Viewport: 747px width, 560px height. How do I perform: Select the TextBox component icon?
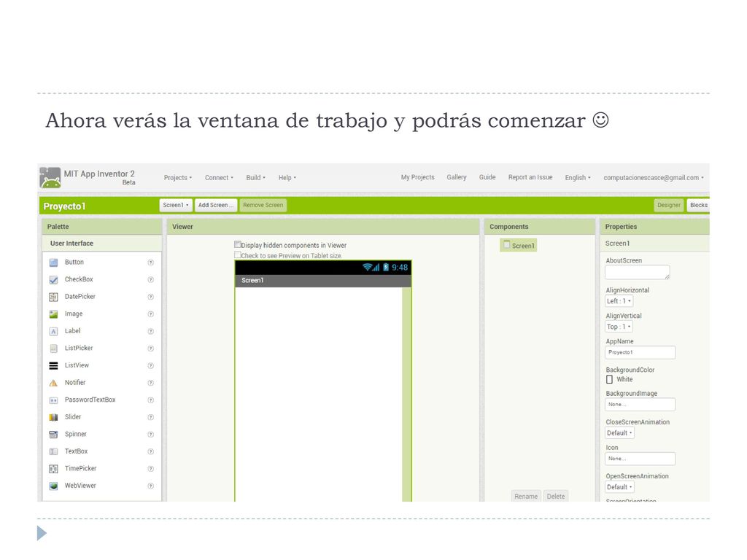tap(53, 451)
